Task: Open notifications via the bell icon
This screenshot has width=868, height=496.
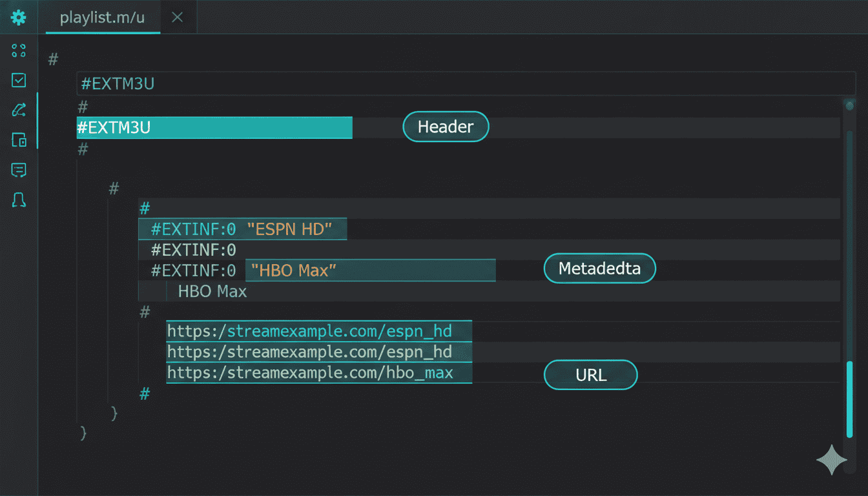Action: (18, 200)
